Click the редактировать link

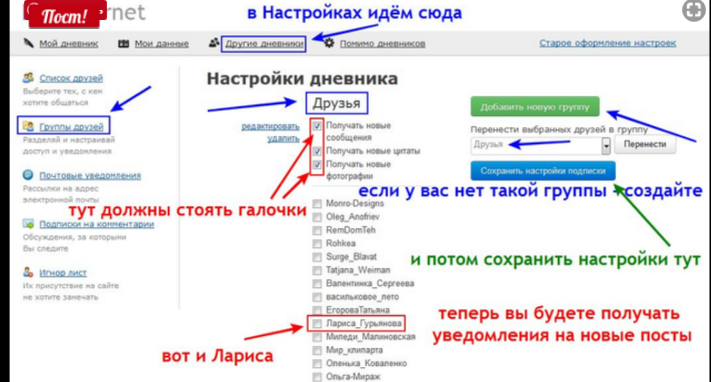click(270, 127)
